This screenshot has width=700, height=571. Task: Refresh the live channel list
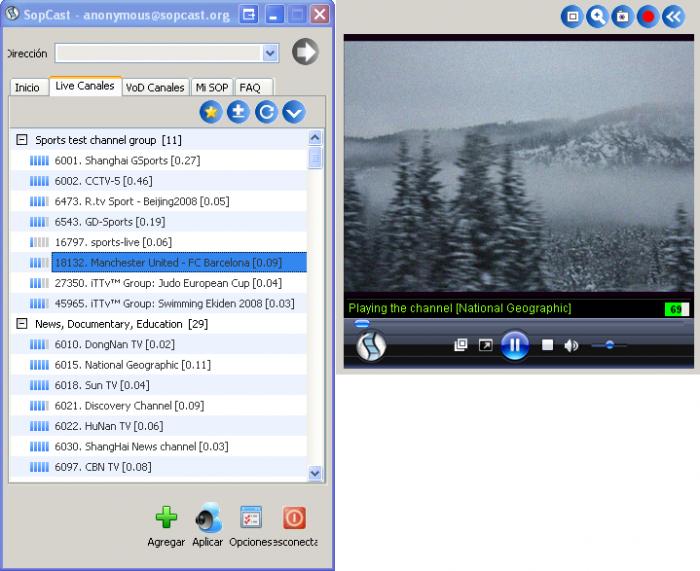266,112
